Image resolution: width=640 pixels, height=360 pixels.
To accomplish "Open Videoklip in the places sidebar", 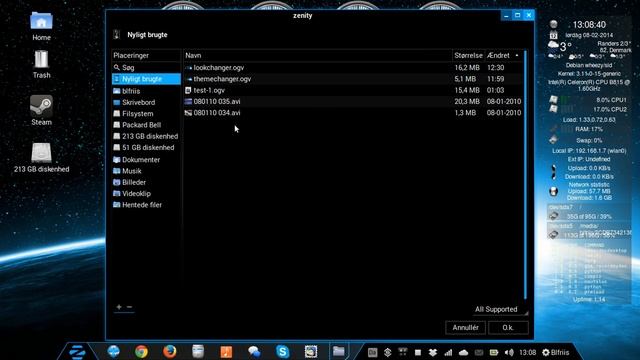I will (x=146, y=193).
